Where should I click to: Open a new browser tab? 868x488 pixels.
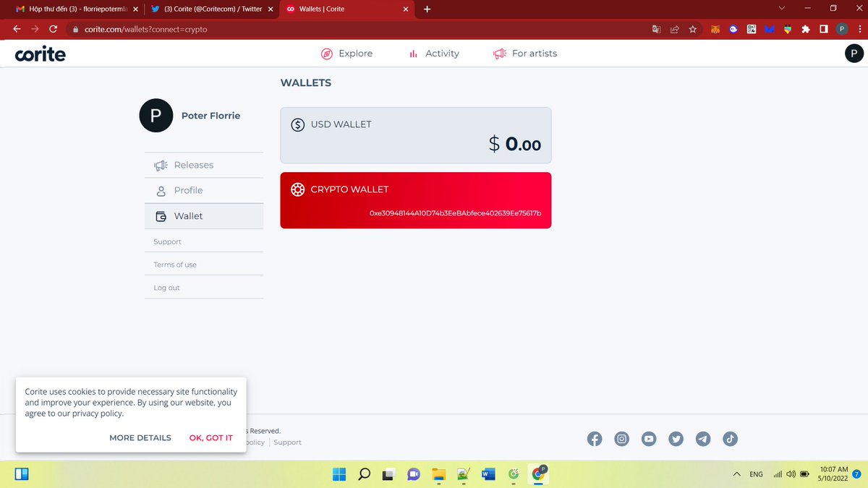427,9
